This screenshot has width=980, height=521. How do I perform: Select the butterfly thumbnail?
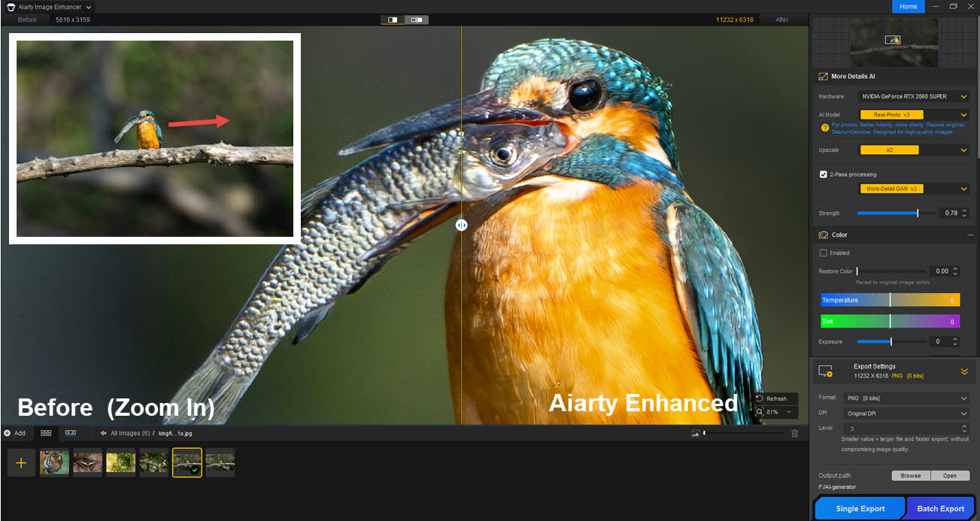87,462
